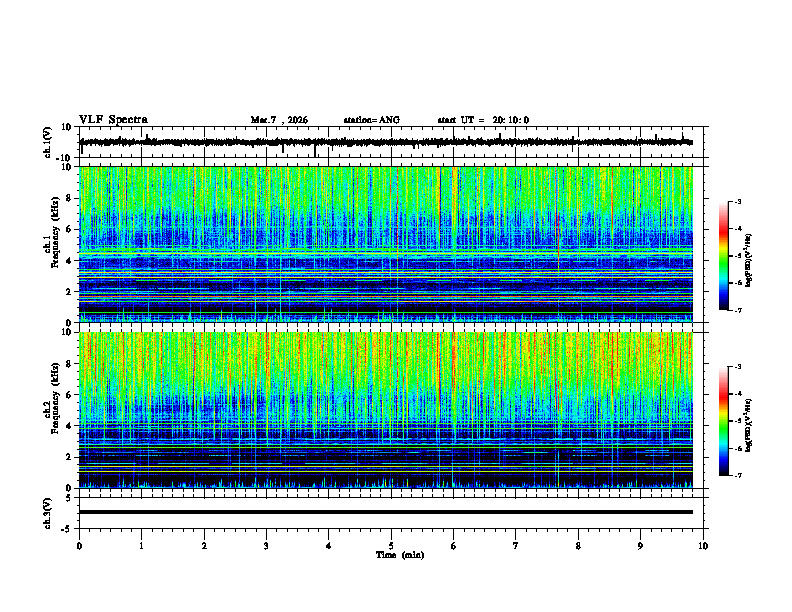This screenshot has height=612, width=792.
Task: Click the "ch.1(V)" waveform axis label
Action: click(48, 142)
